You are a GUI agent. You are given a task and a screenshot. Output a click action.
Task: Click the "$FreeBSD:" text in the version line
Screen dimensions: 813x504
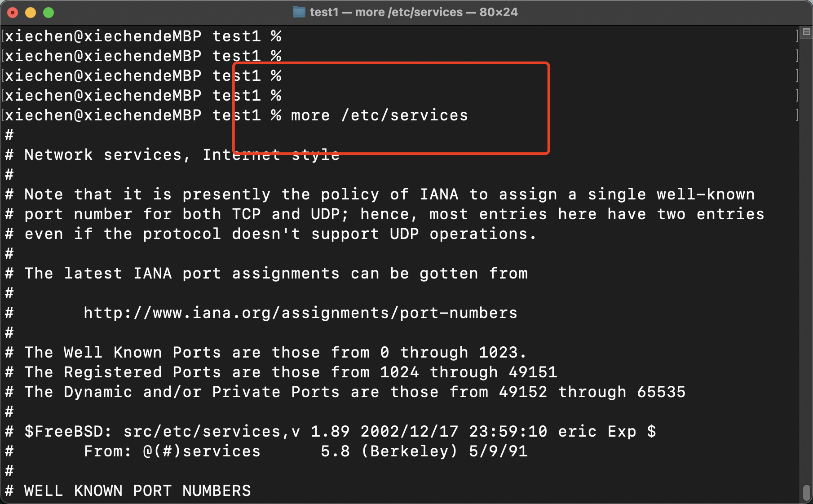pos(68,431)
